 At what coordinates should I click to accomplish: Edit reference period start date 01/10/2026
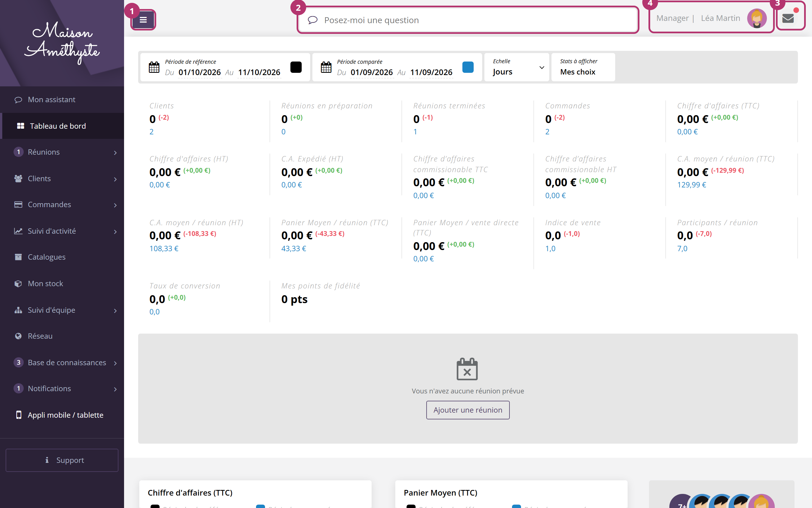click(200, 72)
